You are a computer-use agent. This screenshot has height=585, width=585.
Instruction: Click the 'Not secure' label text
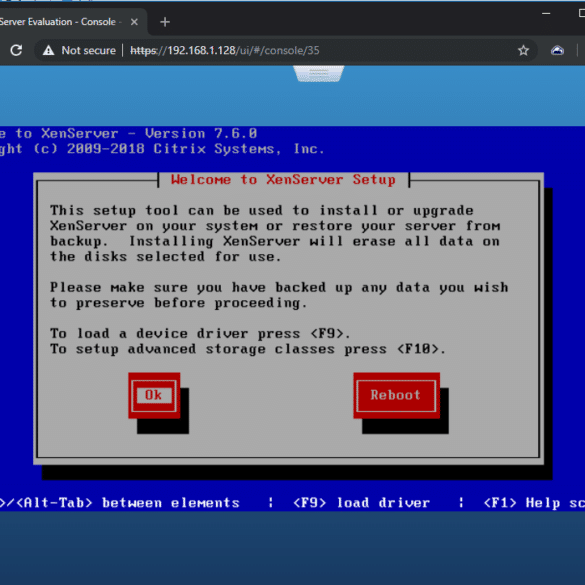click(88, 50)
